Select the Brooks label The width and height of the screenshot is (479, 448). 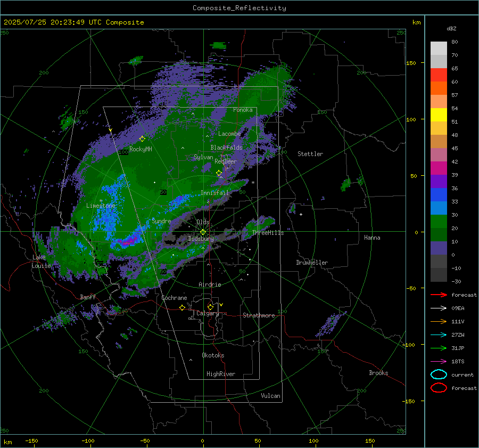[378, 373]
